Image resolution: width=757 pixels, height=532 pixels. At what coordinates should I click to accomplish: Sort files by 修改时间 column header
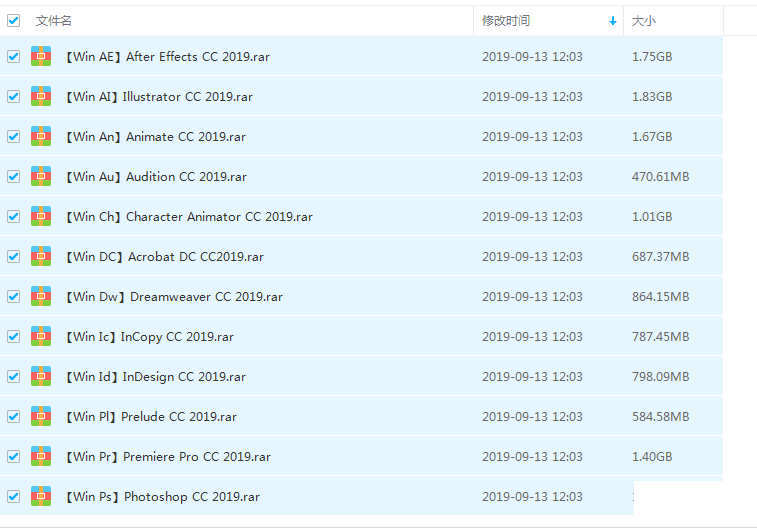506,21
